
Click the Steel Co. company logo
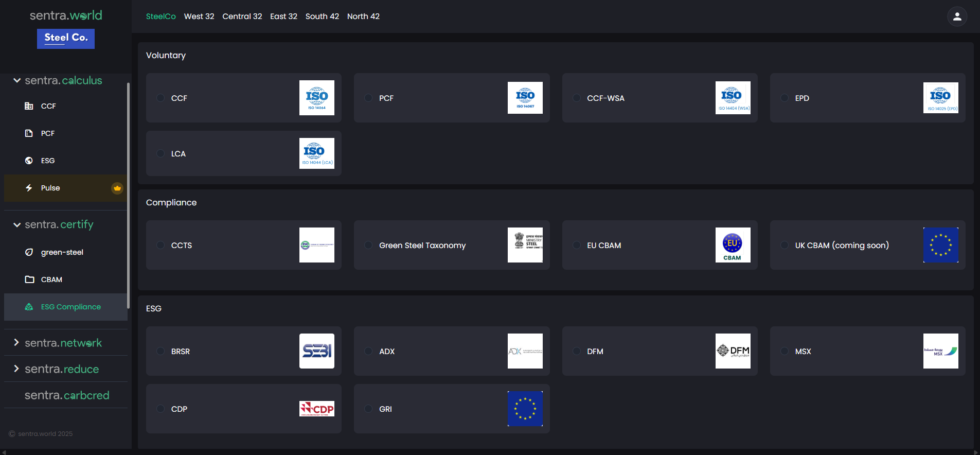[66, 39]
